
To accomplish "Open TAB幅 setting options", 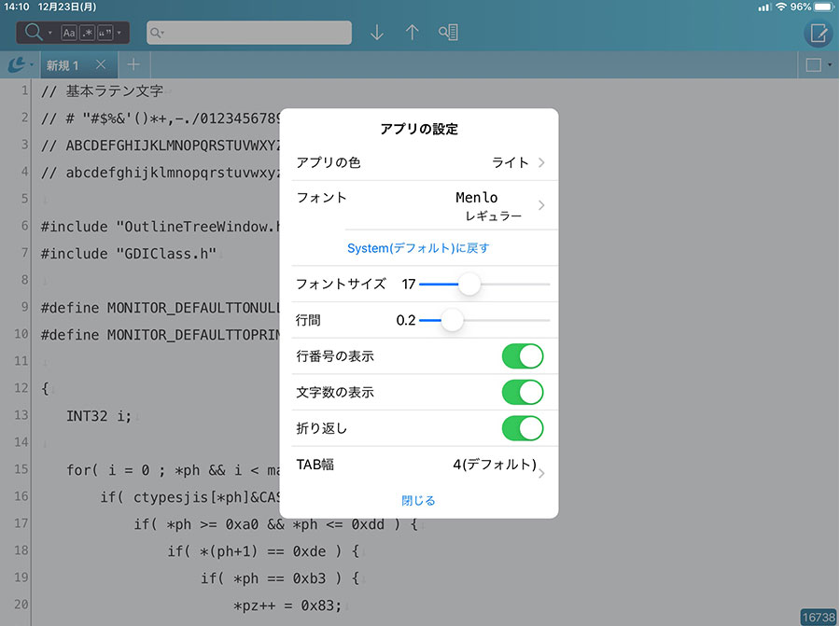I will 419,465.
